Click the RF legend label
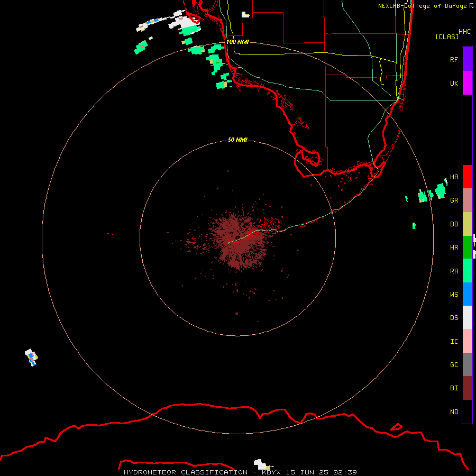The image size is (476, 476). click(454, 59)
